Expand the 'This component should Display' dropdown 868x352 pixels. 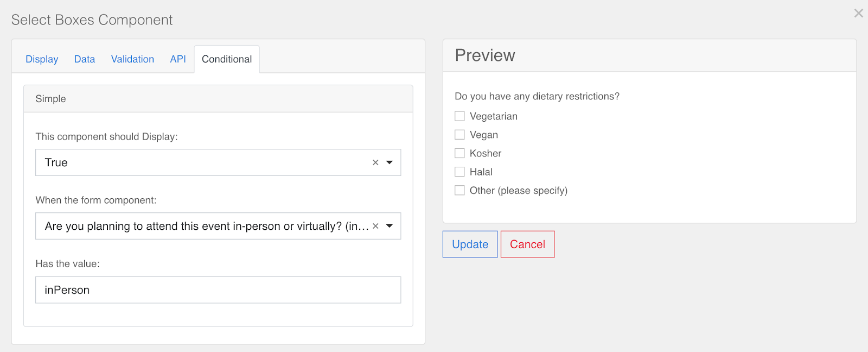pos(390,162)
